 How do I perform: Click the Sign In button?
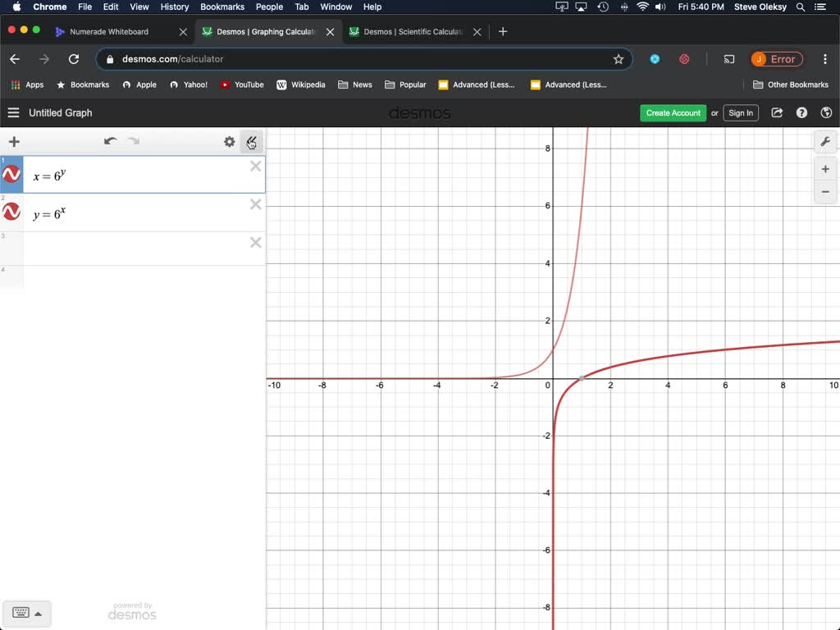[741, 112]
